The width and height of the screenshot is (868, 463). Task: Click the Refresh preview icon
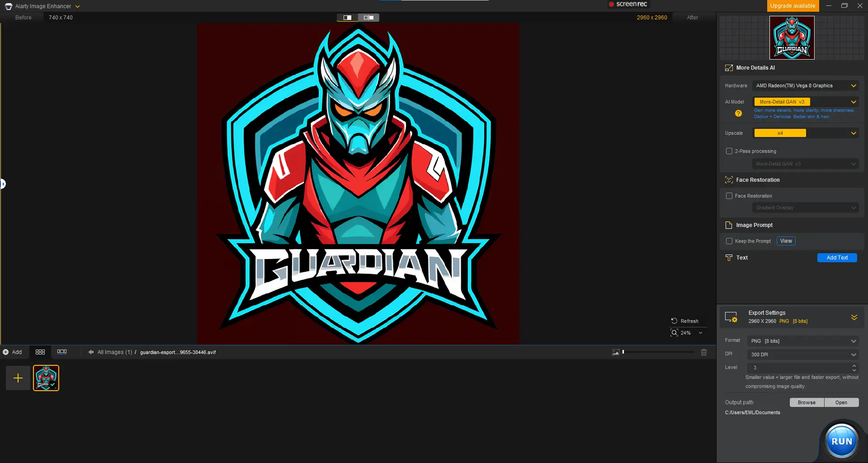(x=674, y=321)
